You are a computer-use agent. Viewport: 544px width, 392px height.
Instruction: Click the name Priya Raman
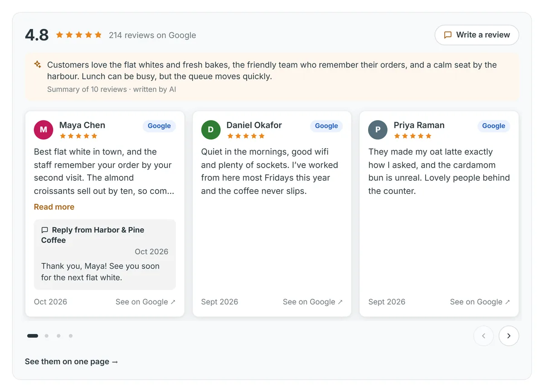(x=419, y=125)
